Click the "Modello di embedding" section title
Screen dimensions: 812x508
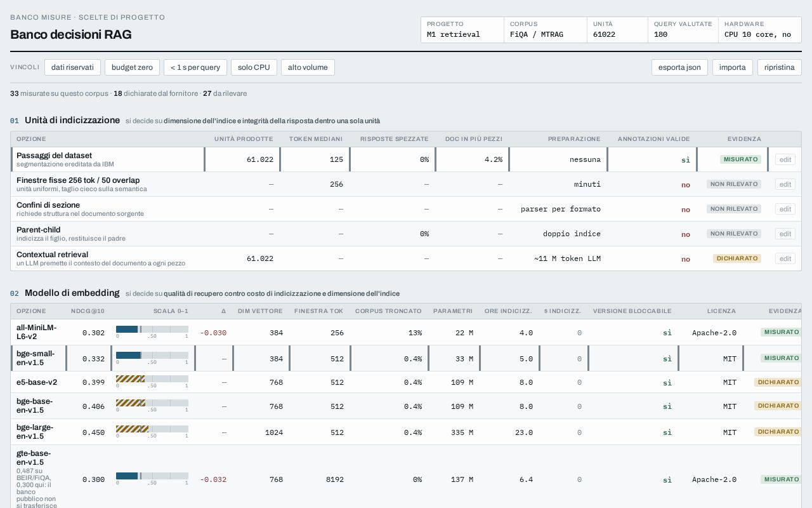point(72,293)
